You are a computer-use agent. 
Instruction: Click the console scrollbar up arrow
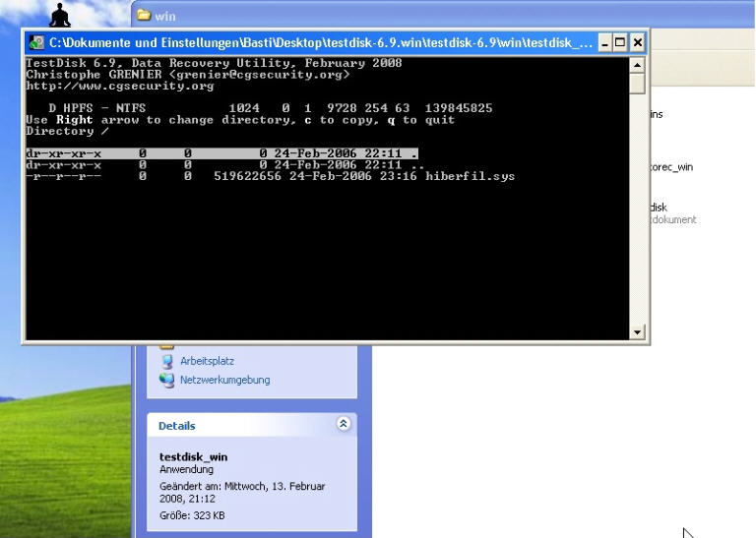638,65
